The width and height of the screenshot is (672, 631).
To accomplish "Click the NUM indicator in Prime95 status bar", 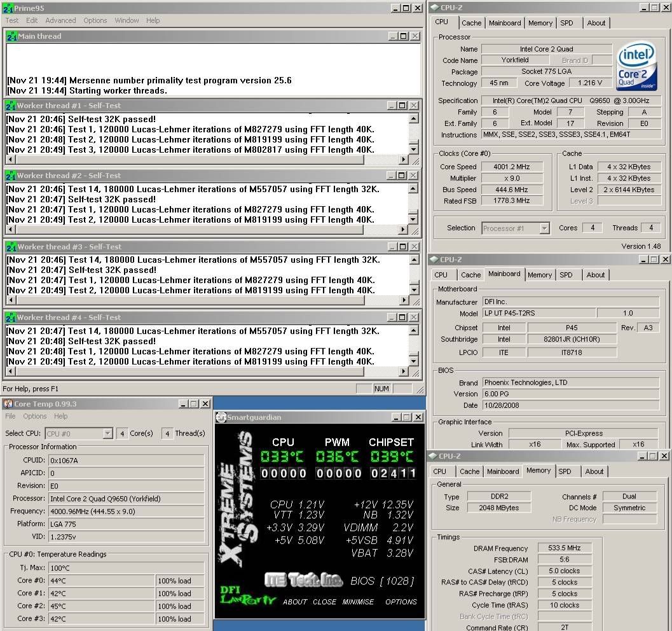I will tap(381, 389).
